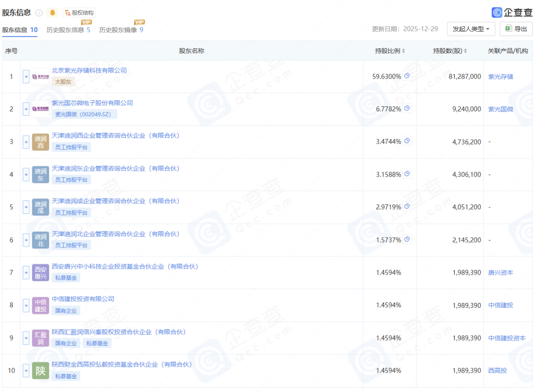535x392 pixels.
Task: Click the 迪润北 logo tile
Action: click(x=41, y=240)
